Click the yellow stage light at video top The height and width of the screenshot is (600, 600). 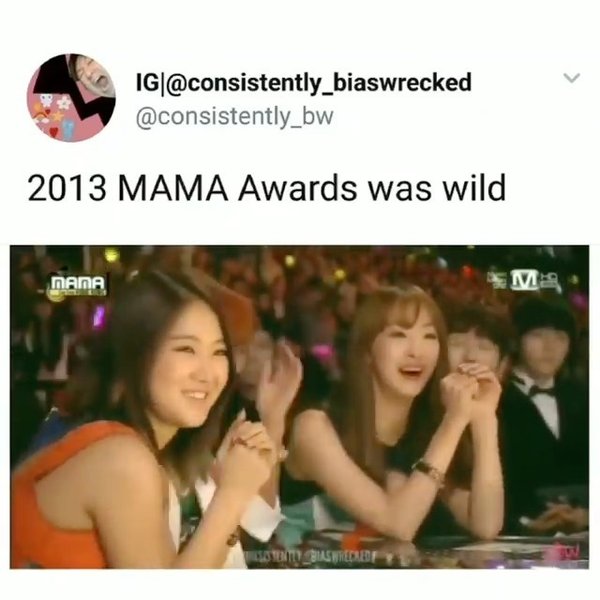click(x=111, y=254)
